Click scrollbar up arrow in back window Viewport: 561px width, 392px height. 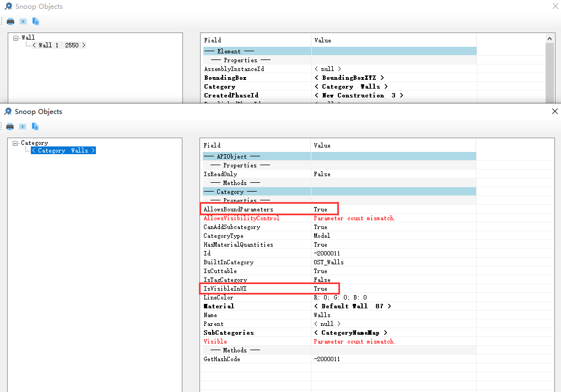[549, 38]
